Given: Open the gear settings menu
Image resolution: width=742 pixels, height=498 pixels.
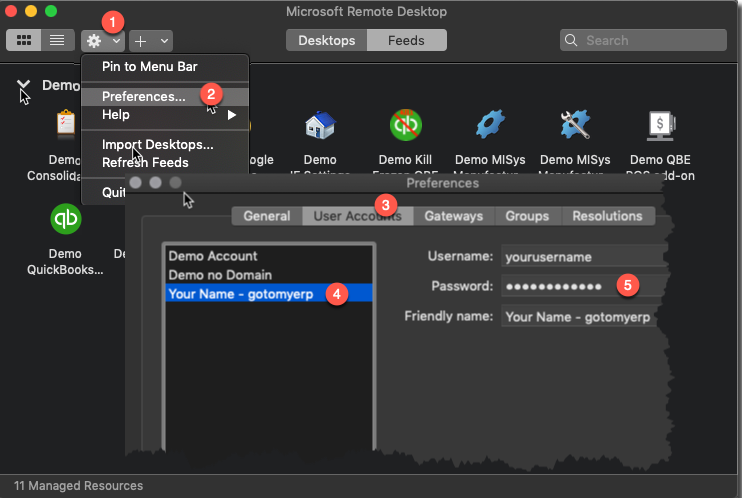Looking at the screenshot, I should click(94, 41).
